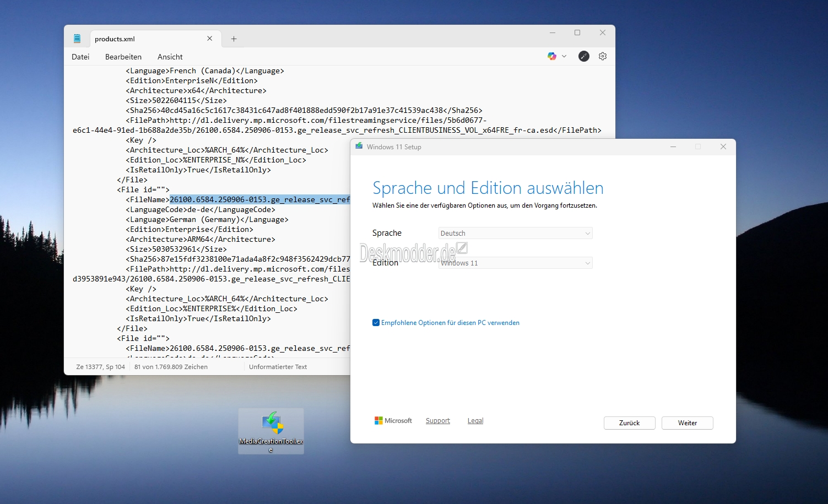828x504 pixels.
Task: Open the Edition dropdown showing Windows 11
Action: click(x=516, y=263)
